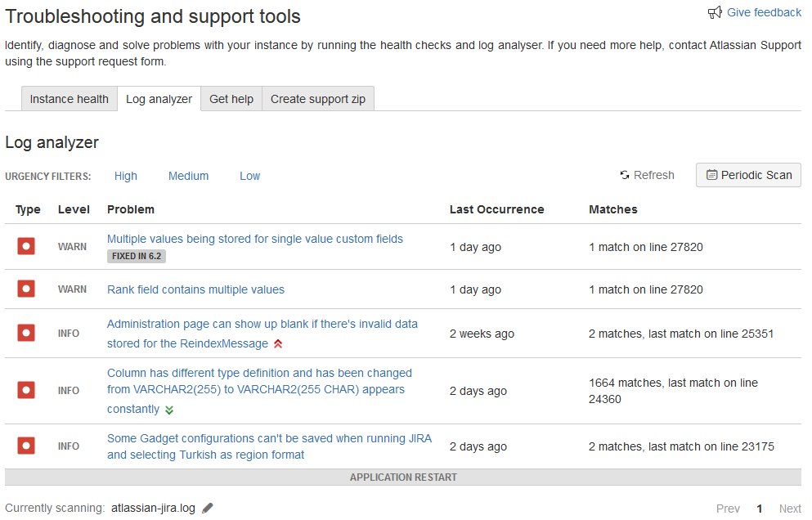Click WARN level in Rank field row
Screen dimensions: 812x520
pyautogui.click(x=72, y=289)
